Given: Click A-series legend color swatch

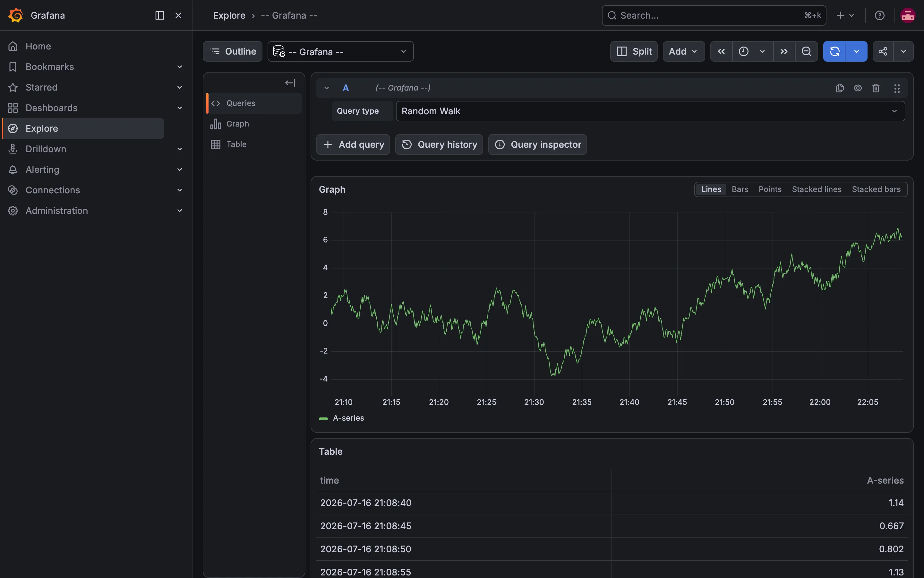Looking at the screenshot, I should pyautogui.click(x=323, y=419).
